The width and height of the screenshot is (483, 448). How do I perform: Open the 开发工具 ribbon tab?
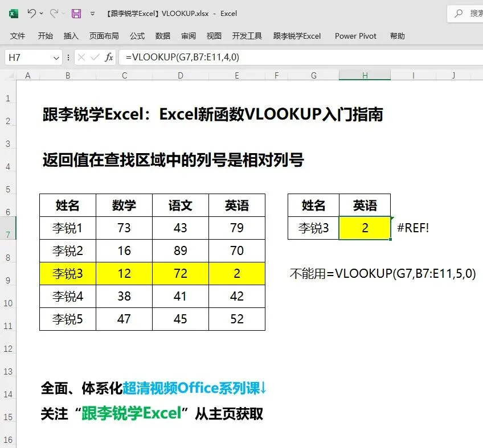[247, 36]
